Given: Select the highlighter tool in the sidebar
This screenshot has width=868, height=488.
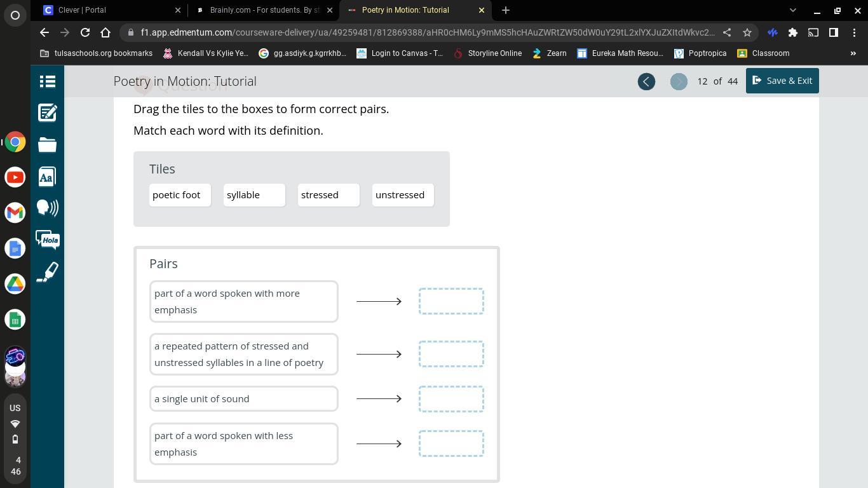Looking at the screenshot, I should coord(47,272).
